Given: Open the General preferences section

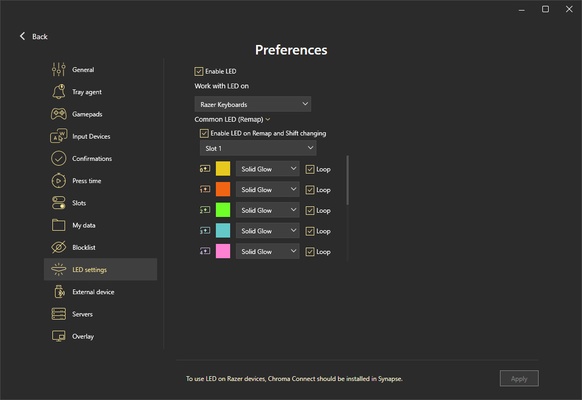Looking at the screenshot, I should tap(100, 69).
